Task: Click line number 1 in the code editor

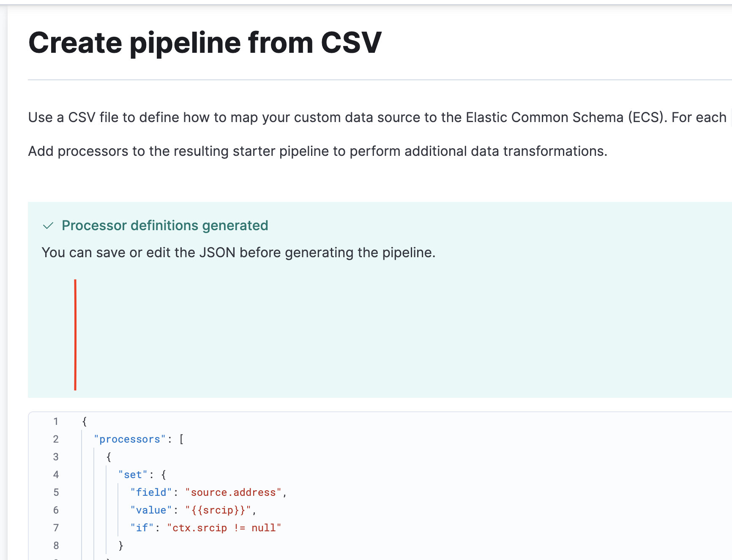Action: pos(56,421)
